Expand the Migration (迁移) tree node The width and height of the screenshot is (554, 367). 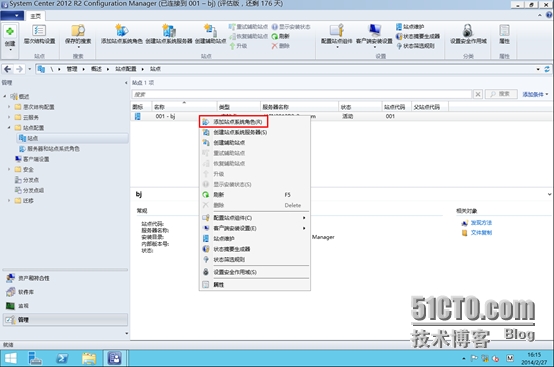9,201
